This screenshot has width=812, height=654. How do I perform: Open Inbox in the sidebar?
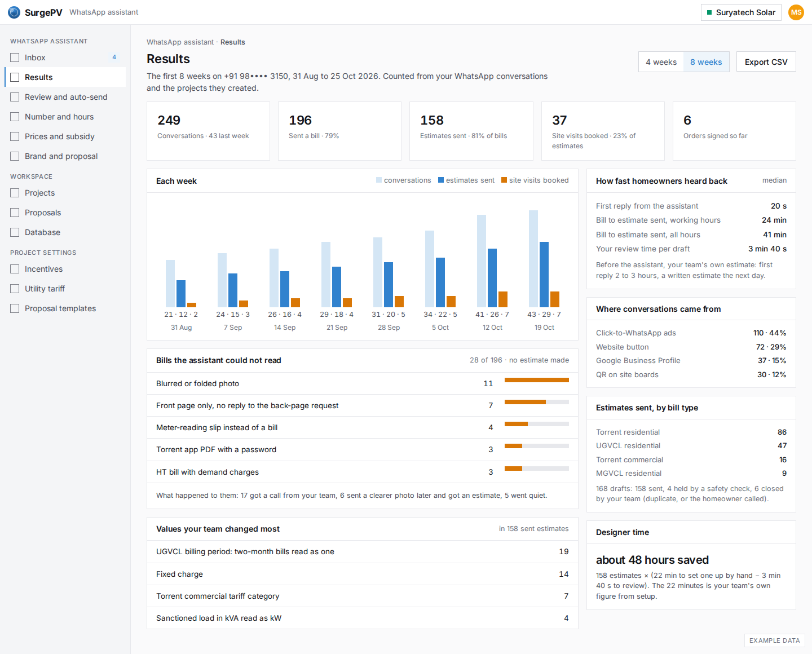[65, 58]
